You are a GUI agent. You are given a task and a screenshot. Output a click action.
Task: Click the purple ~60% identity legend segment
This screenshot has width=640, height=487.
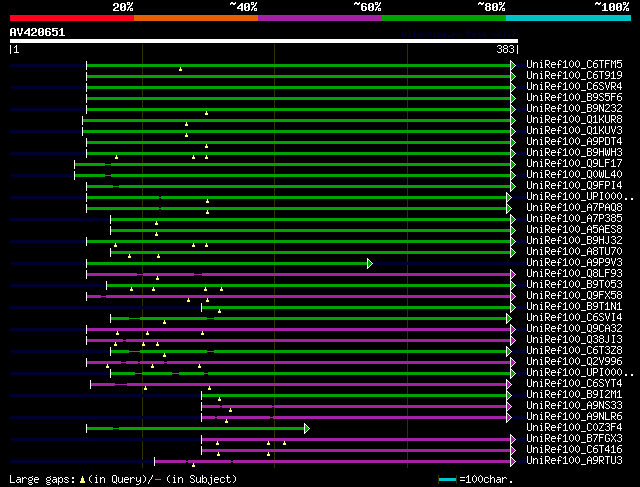pos(320,18)
